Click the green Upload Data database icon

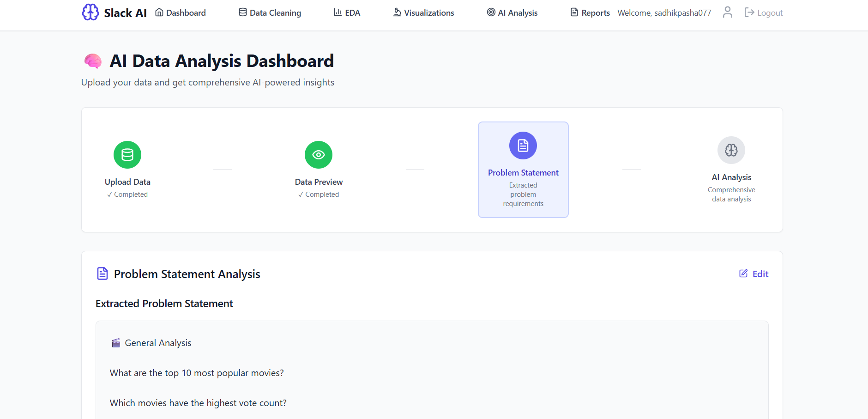(x=127, y=155)
